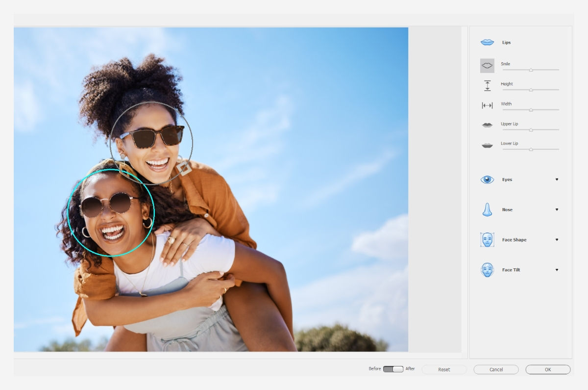Select the Lower Lip icon

pyautogui.click(x=487, y=144)
